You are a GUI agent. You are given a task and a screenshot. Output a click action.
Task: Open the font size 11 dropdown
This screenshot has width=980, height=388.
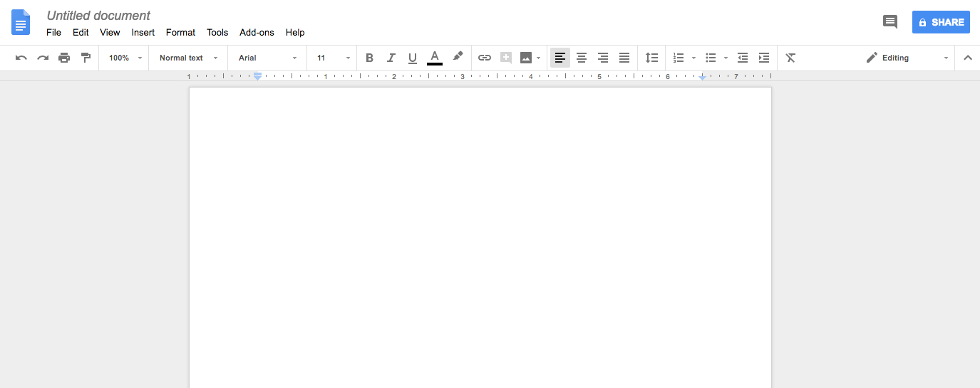coord(334,58)
